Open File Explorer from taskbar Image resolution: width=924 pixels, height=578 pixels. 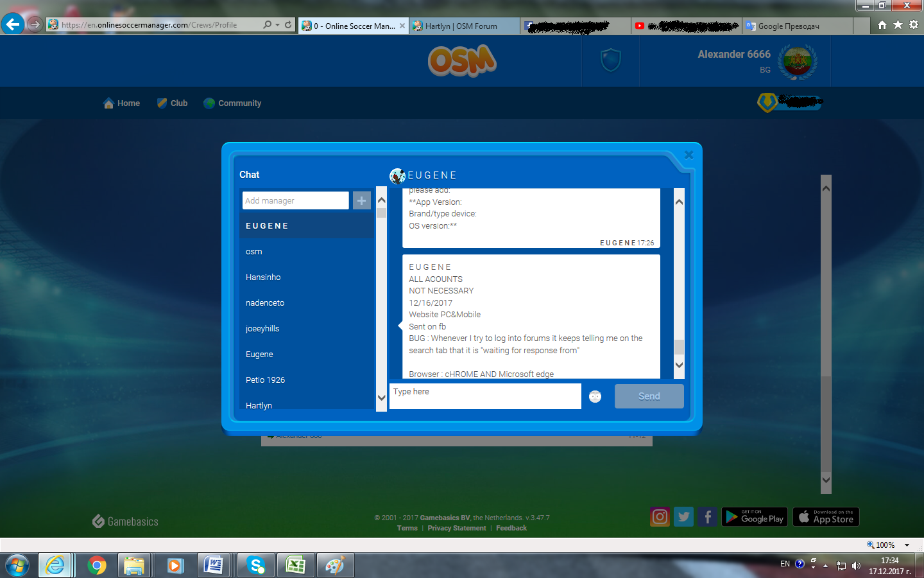pyautogui.click(x=134, y=565)
